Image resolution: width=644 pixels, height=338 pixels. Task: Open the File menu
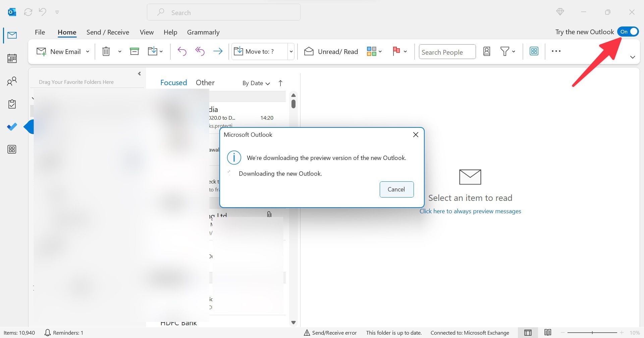[40, 32]
